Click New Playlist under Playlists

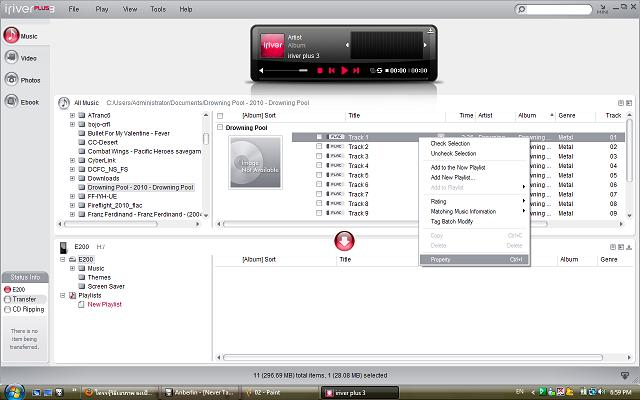[104, 304]
